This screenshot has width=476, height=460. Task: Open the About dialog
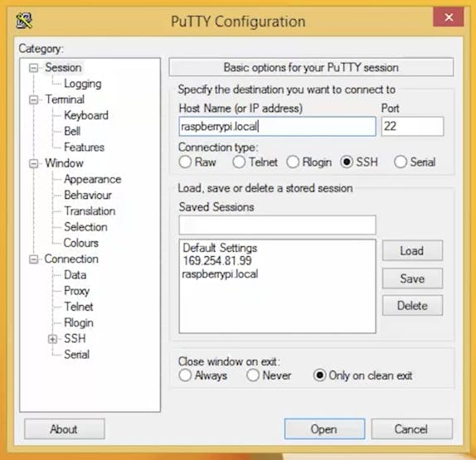point(65,429)
